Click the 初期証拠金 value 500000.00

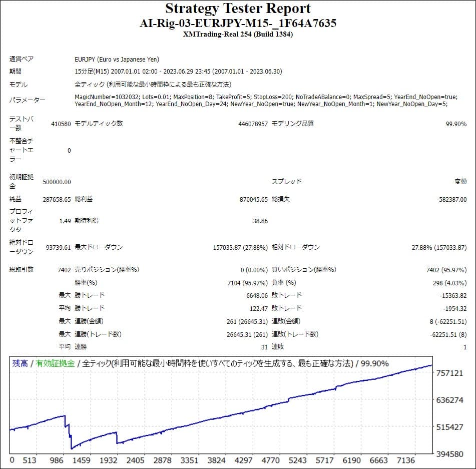pyautogui.click(x=57, y=182)
